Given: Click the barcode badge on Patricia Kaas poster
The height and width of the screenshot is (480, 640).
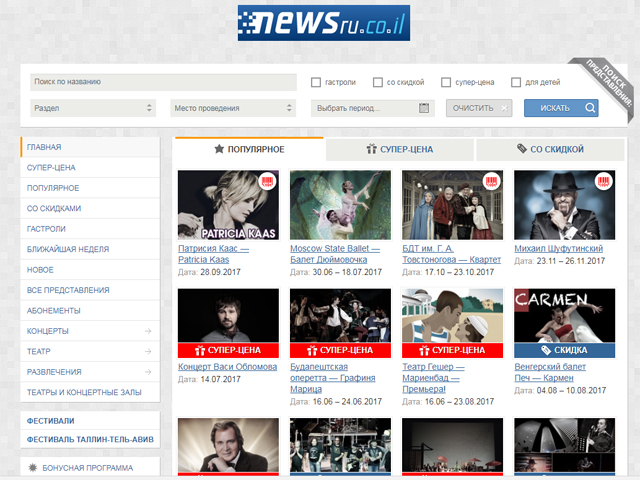Looking at the screenshot, I should click(268, 181).
